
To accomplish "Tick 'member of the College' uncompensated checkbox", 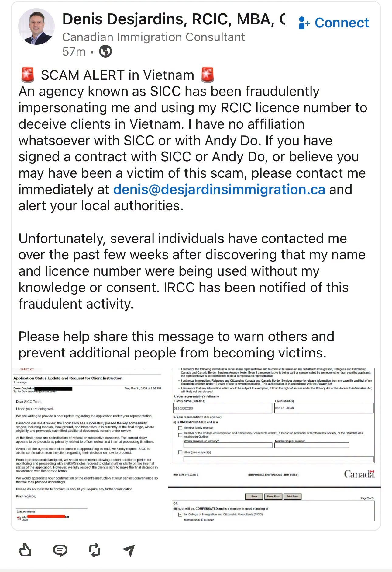I will coord(180,435).
